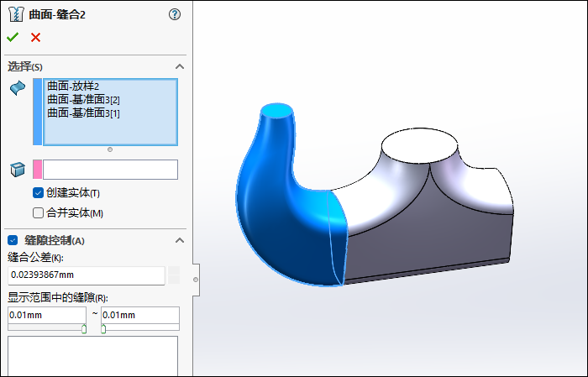The height and width of the screenshot is (377, 588).
Task: Toggle the 缝隙控制 checkbox
Action: tap(13, 240)
